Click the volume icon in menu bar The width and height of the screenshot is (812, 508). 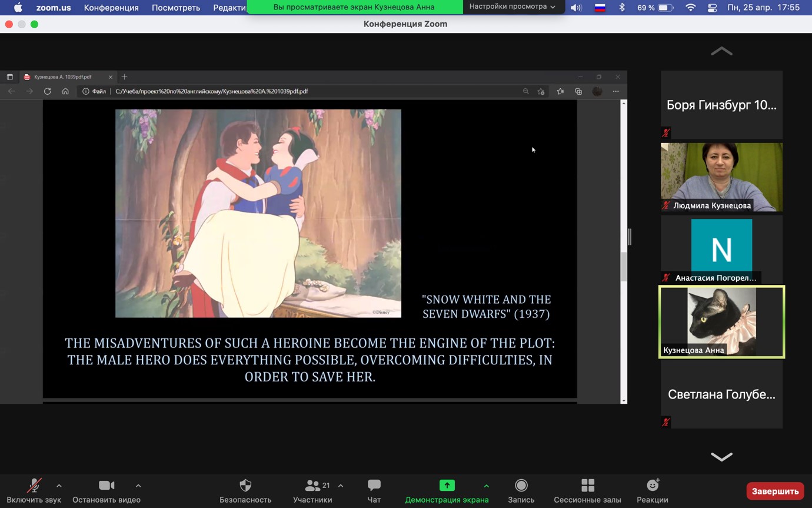click(x=576, y=8)
